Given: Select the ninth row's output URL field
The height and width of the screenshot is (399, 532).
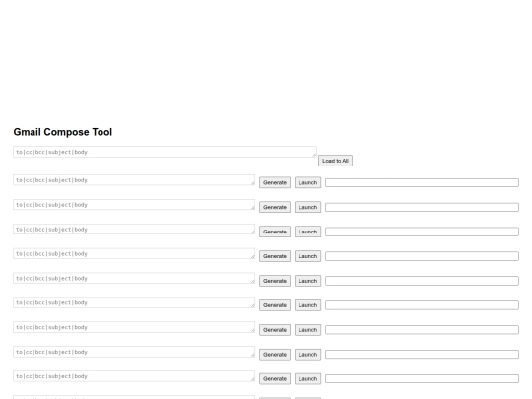Looking at the screenshot, I should pos(422,379).
